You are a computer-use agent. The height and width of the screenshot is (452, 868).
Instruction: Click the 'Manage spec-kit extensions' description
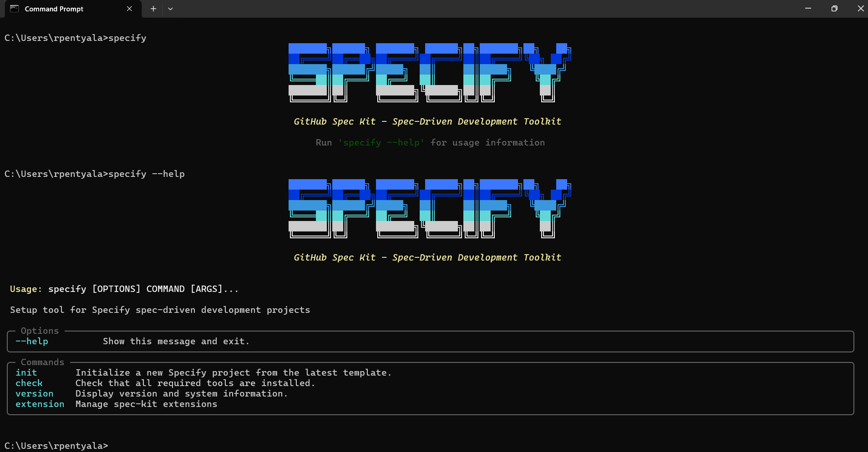146,404
